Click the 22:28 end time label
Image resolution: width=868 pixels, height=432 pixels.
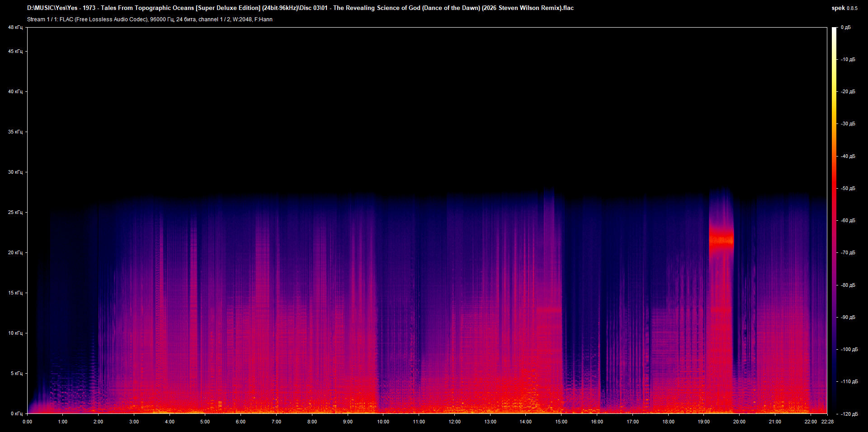pyautogui.click(x=827, y=422)
